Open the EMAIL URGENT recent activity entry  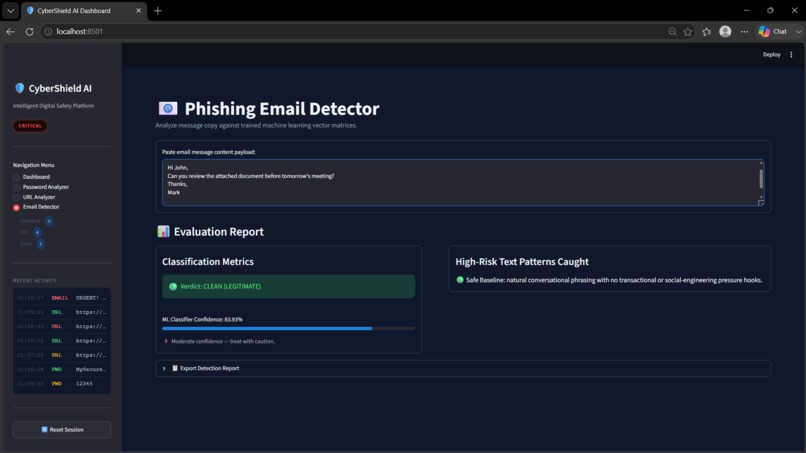pos(62,298)
